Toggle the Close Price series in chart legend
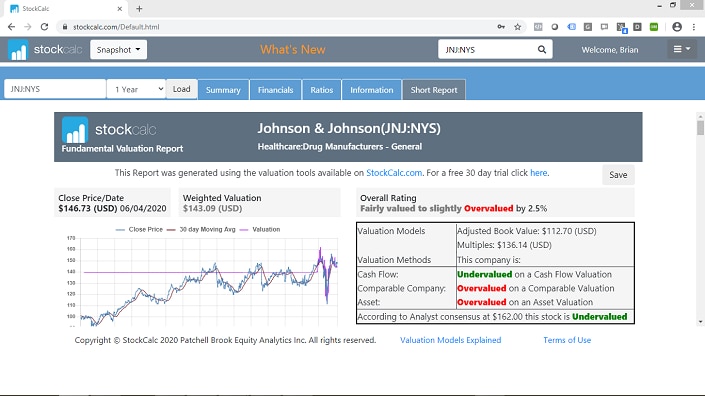 coord(139,229)
